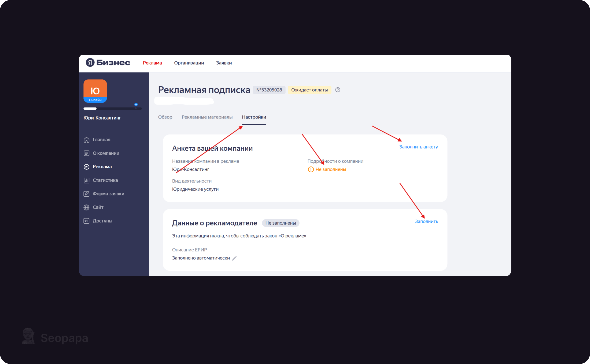Viewport: 590px width, 364px height.
Task: Edit ЕРИР description pencil icon
Action: pos(234,258)
